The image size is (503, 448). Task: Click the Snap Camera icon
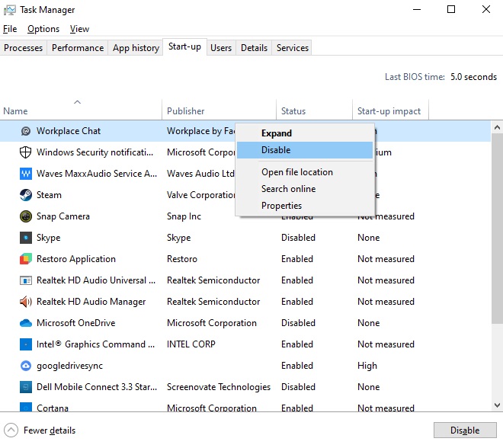click(26, 216)
